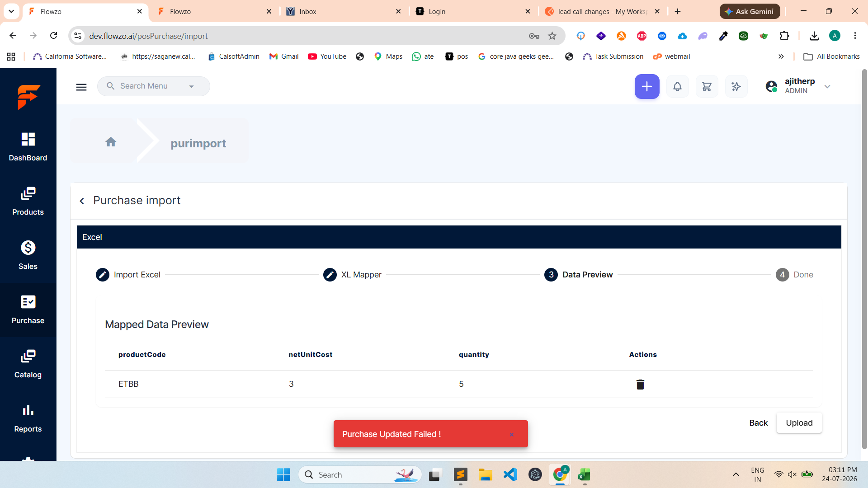Click the Ask Gemini button
This screenshot has width=868, height=488.
point(750,11)
